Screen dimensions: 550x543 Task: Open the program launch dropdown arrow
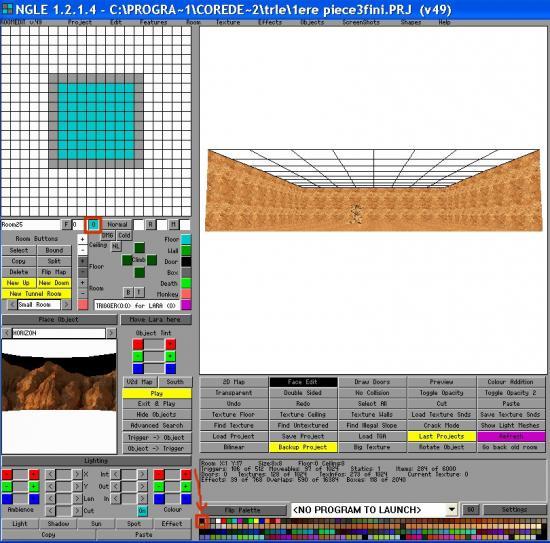click(452, 509)
